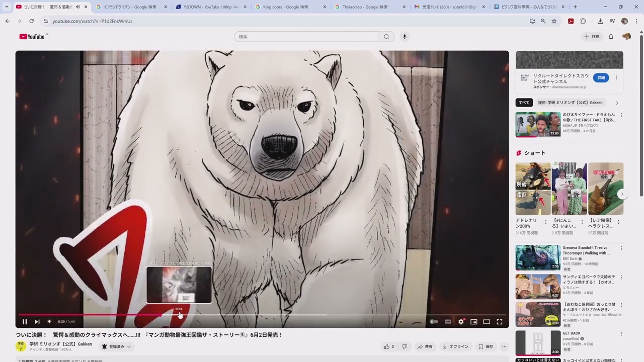Mute the video player volume
Image resolution: width=644 pixels, height=362 pixels.
(49, 322)
